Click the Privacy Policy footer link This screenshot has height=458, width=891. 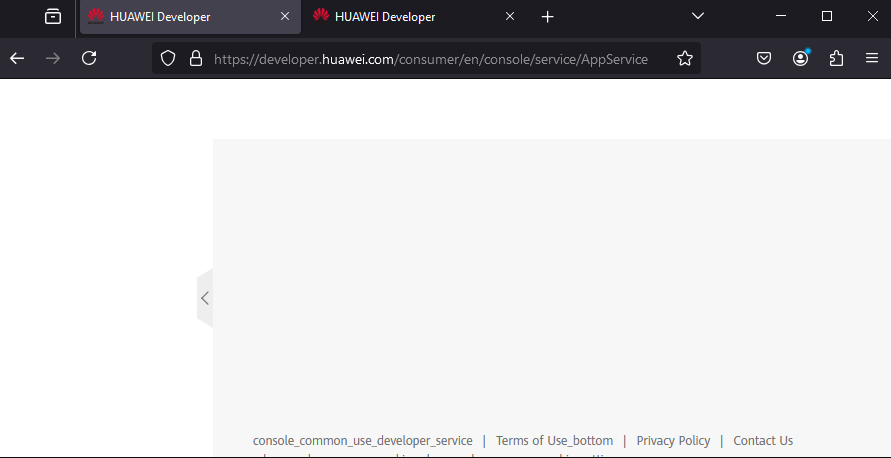[673, 441]
